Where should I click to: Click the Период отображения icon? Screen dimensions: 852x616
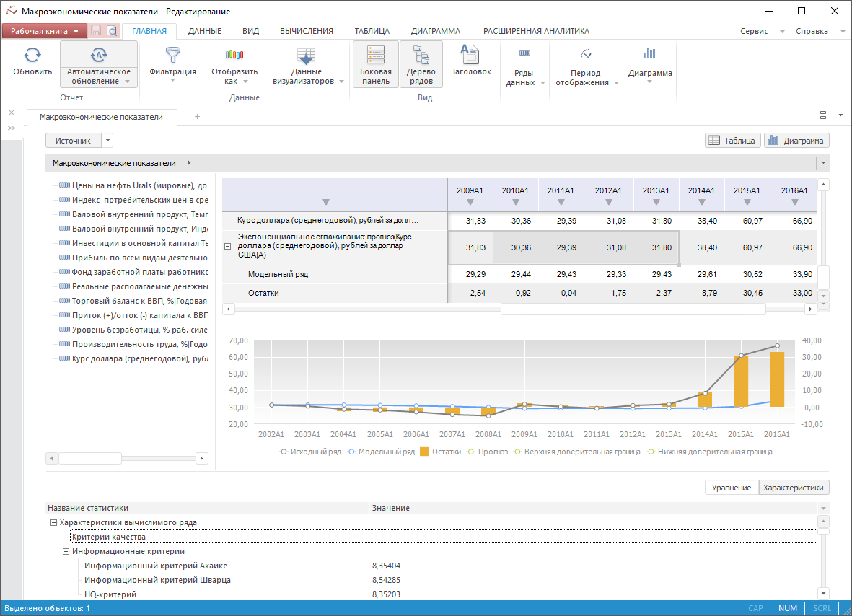coord(585,55)
